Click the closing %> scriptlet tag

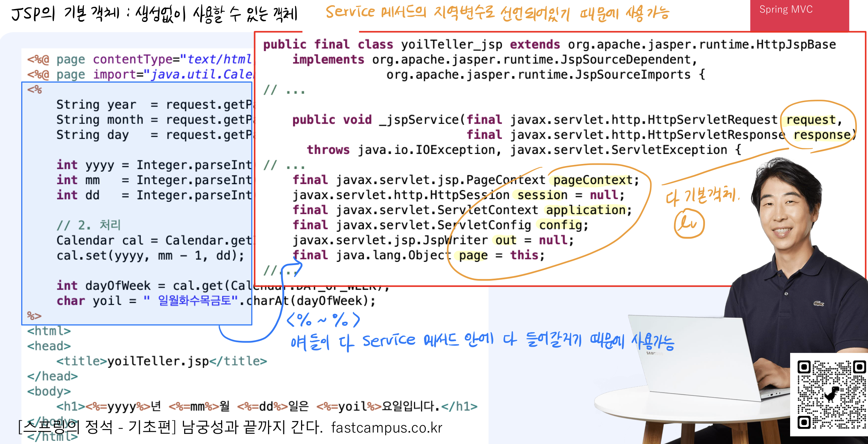[34, 316]
